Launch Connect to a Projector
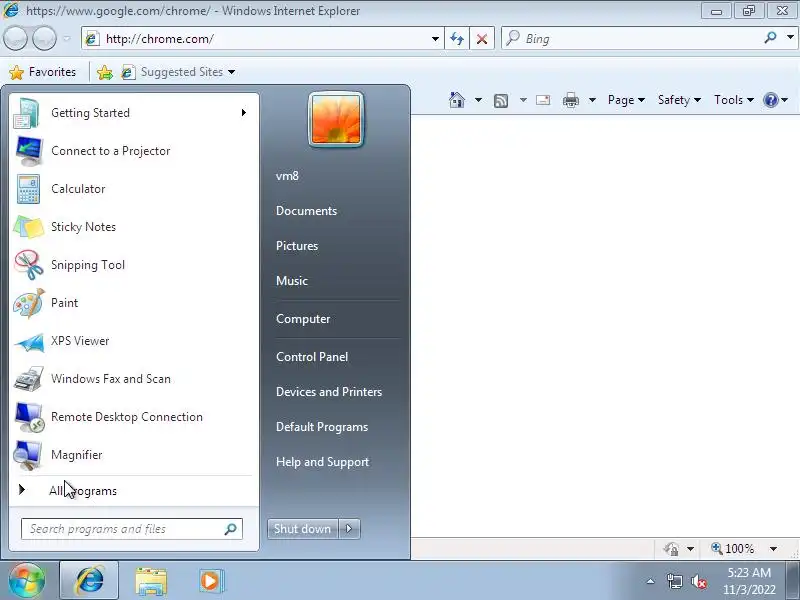The image size is (800, 600). click(134, 151)
